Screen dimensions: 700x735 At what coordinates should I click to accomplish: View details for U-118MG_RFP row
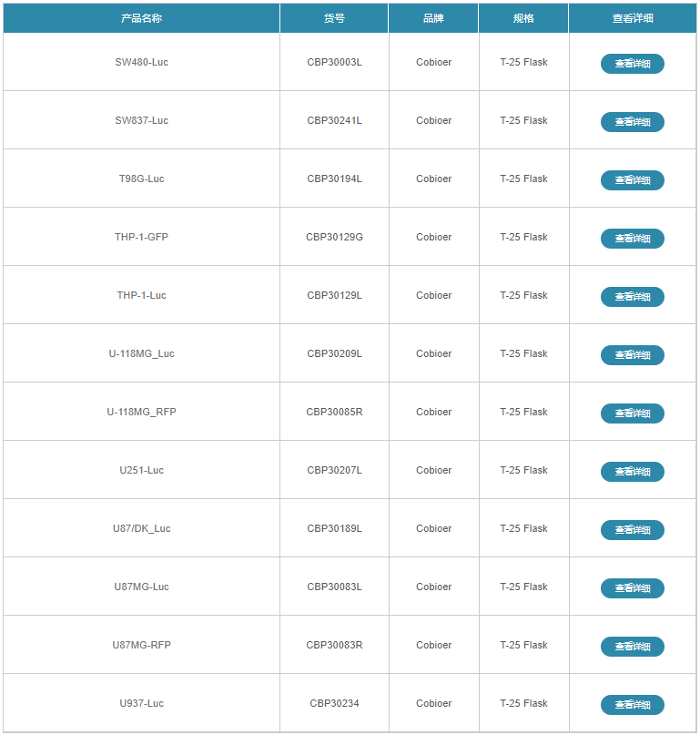click(x=632, y=413)
